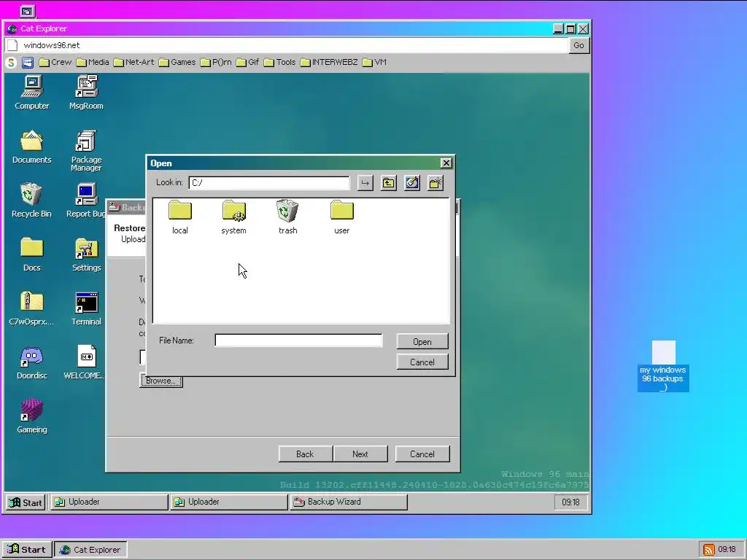Click the small icon at top-left of the screen
Viewport: 747px width, 560px height.
click(27, 11)
